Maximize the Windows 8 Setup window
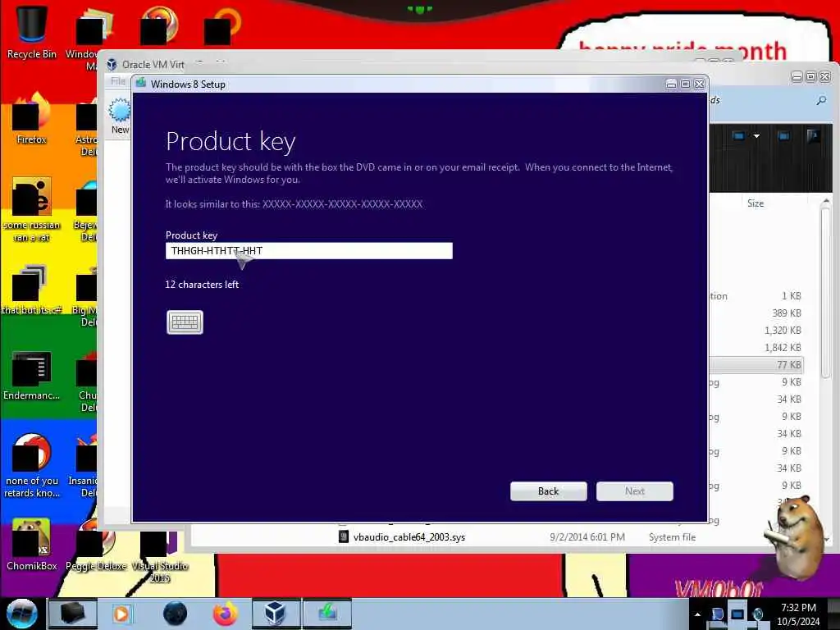Screen dimensions: 840x630 click(685, 84)
